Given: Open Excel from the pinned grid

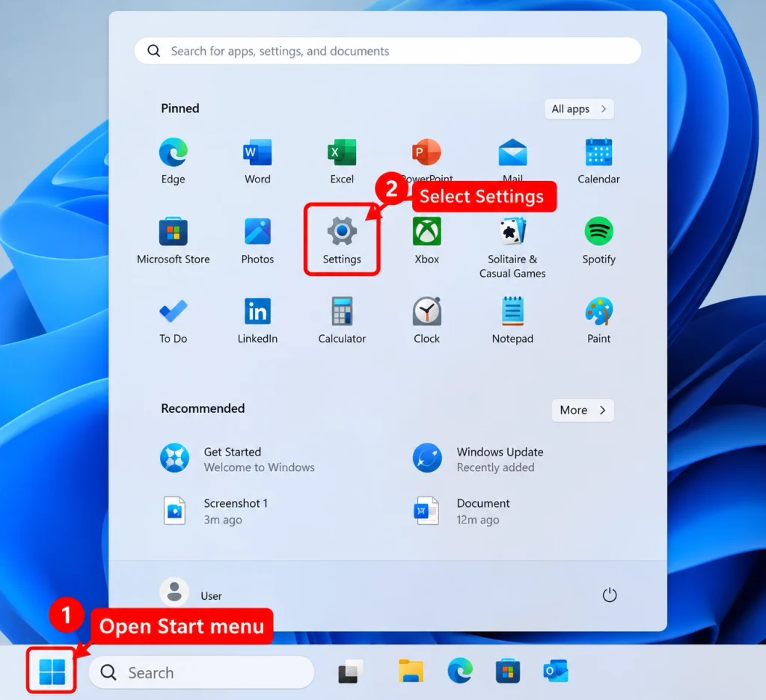Looking at the screenshot, I should (x=341, y=153).
